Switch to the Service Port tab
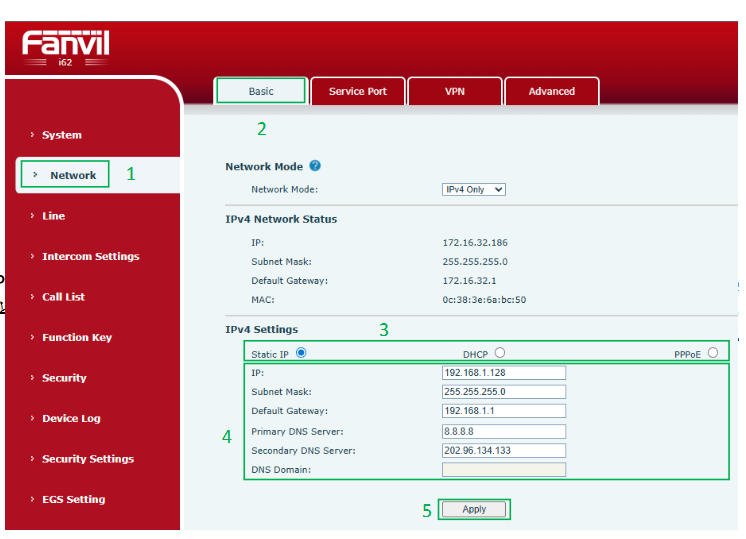Screen dimensions: 746x539 tap(358, 91)
